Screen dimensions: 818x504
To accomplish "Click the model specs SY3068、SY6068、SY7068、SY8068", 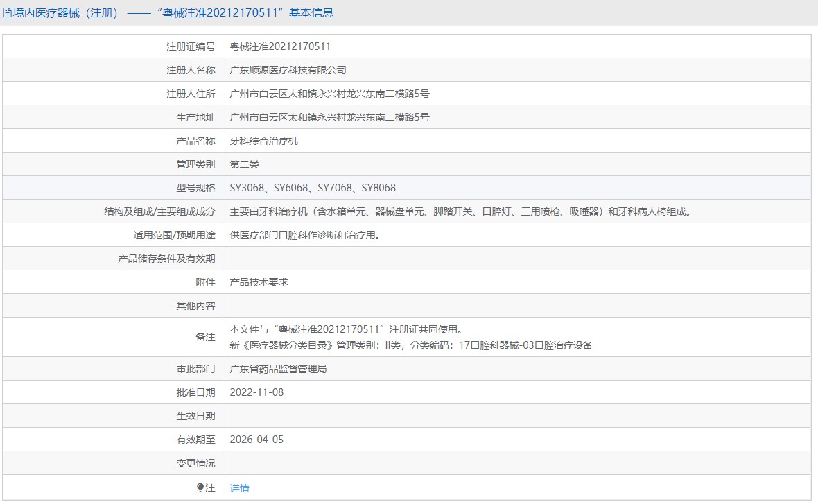I will pos(313,188).
